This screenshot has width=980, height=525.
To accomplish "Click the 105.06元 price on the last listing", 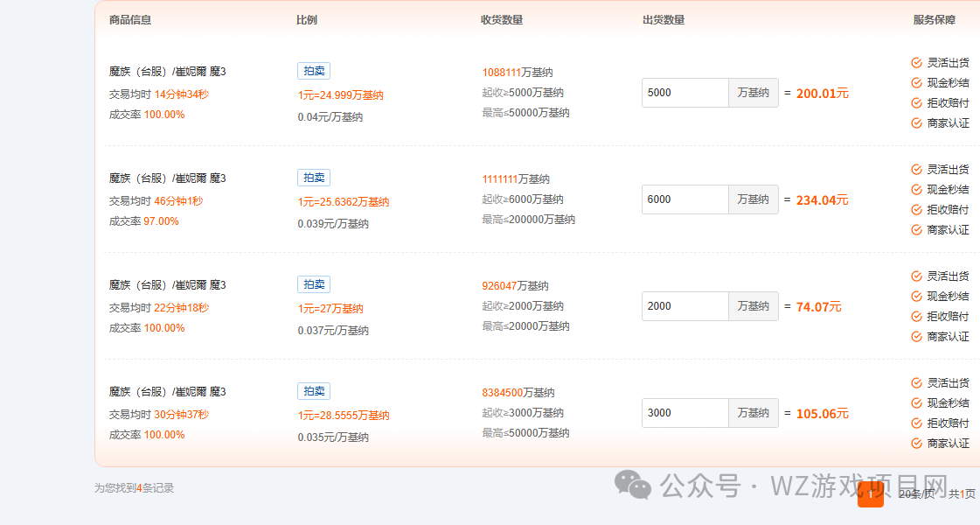I will point(821,412).
